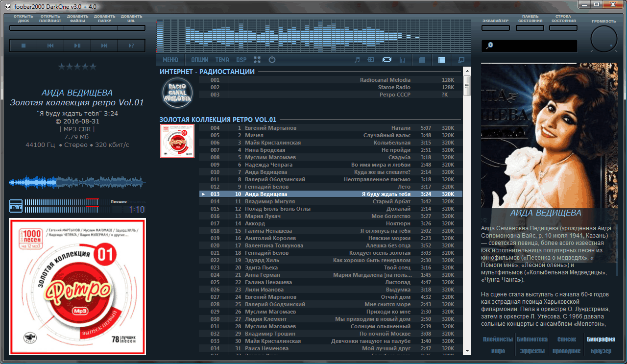Select track Случайный вальс by Мичел

tap(331, 135)
